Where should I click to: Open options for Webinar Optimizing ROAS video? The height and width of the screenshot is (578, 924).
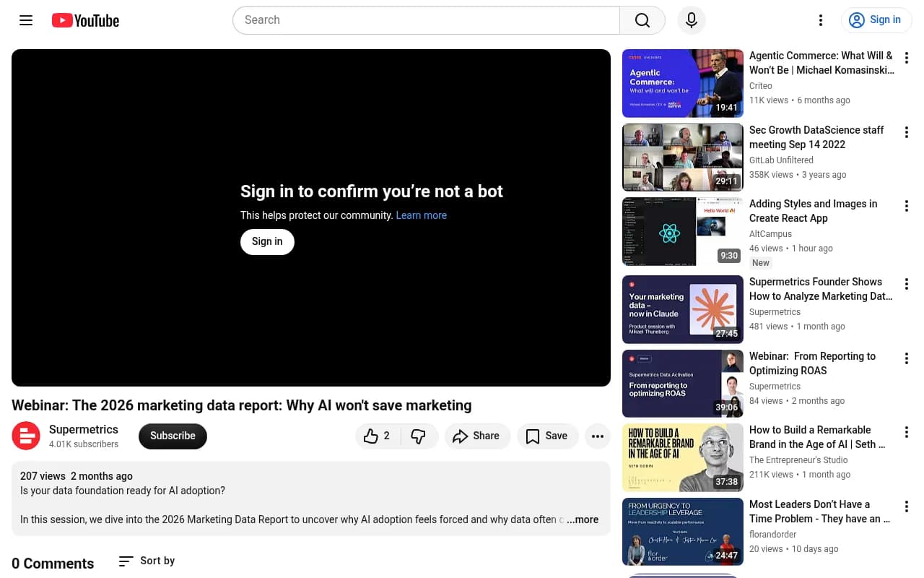907,358
